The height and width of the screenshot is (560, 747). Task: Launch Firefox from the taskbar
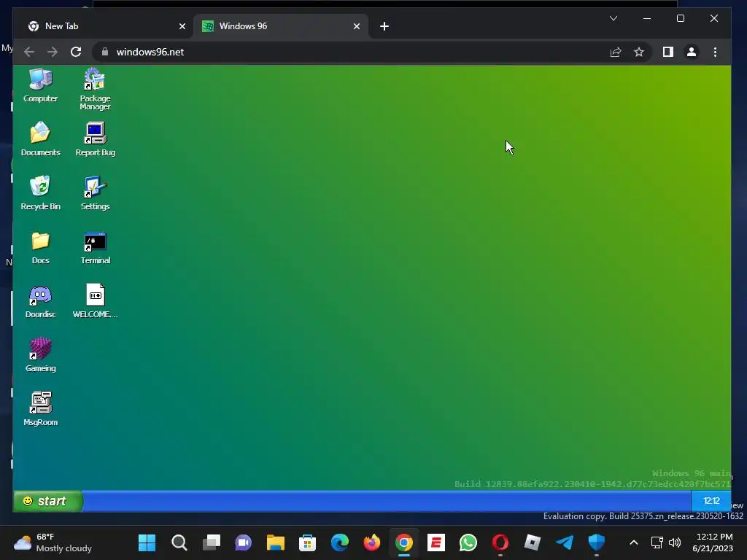pyautogui.click(x=371, y=542)
